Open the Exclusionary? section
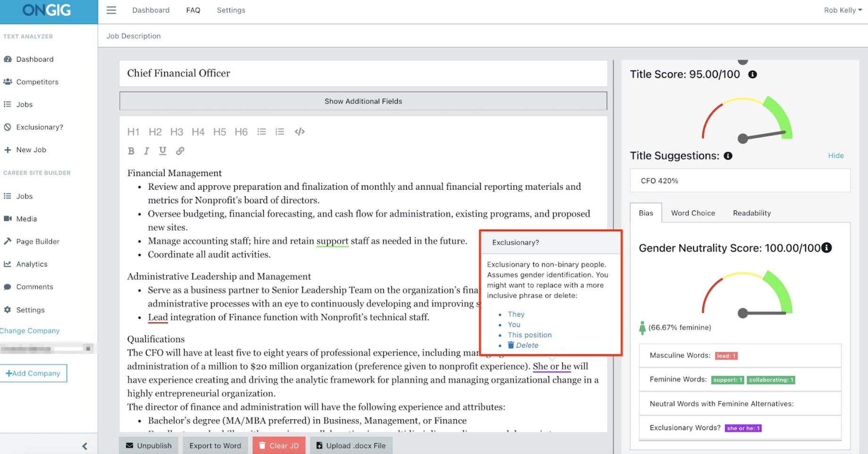868x454 pixels. (x=40, y=127)
